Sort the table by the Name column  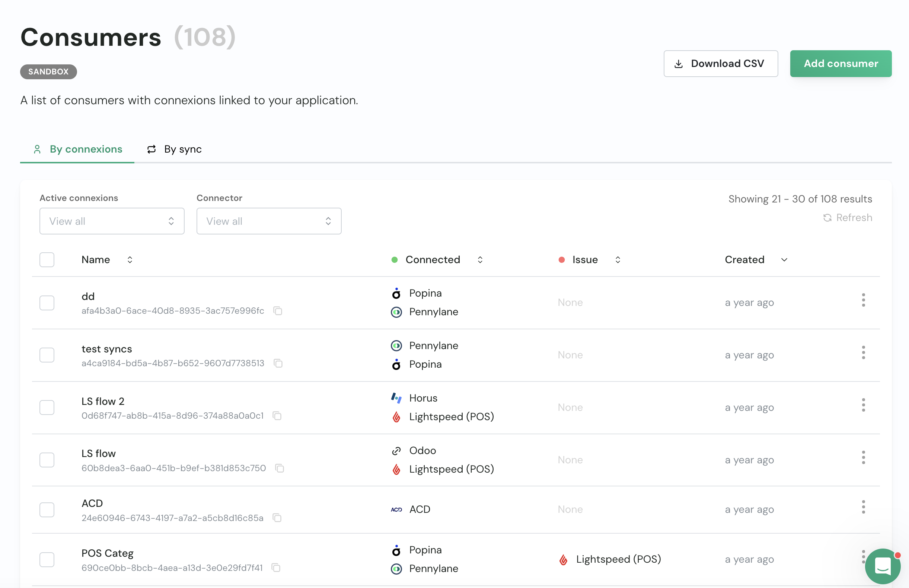click(x=130, y=260)
